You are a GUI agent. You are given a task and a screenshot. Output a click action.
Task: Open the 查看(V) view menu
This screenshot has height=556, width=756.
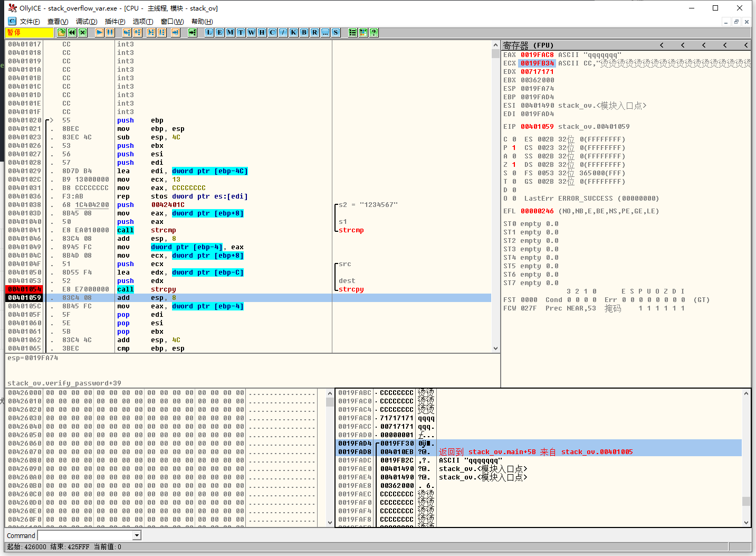coord(58,22)
